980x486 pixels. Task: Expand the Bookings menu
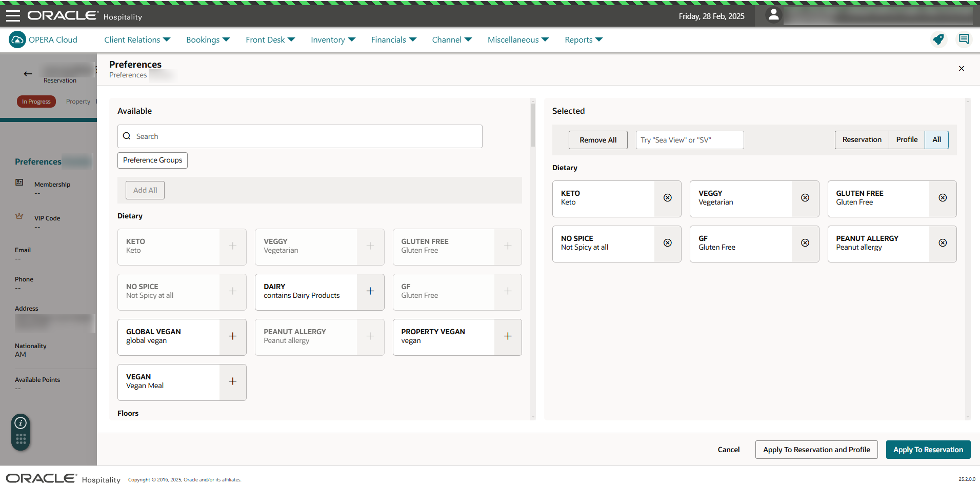point(208,39)
